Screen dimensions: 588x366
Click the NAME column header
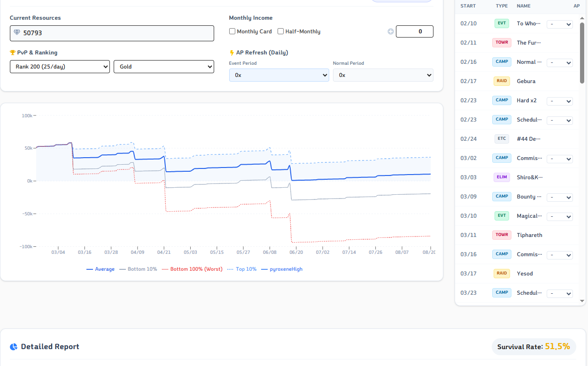coord(524,6)
